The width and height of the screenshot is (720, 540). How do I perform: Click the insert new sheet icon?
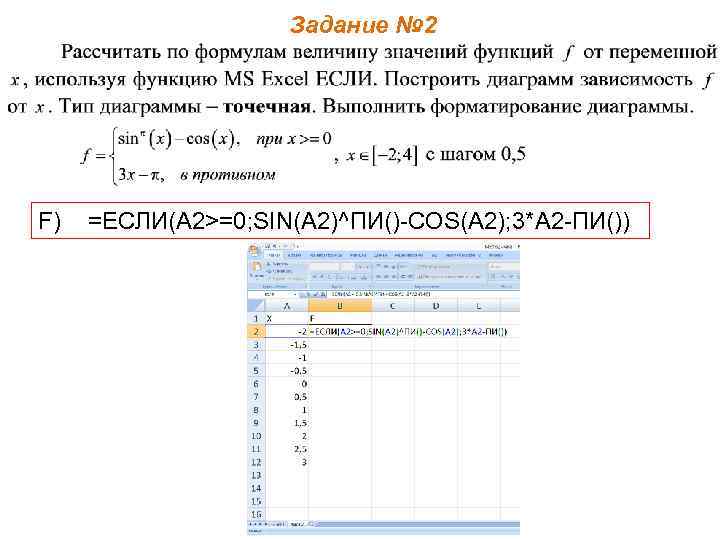click(311, 524)
